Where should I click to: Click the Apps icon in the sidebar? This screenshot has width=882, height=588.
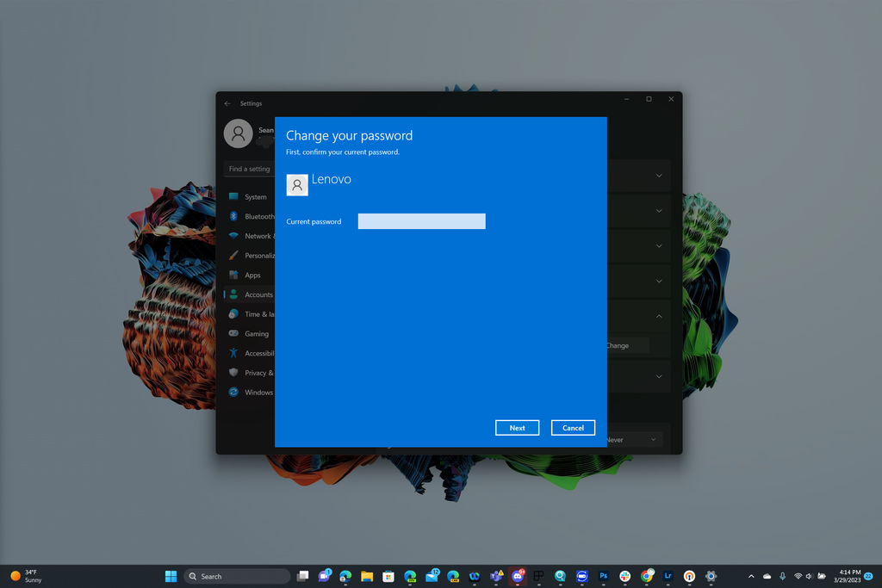tap(233, 274)
